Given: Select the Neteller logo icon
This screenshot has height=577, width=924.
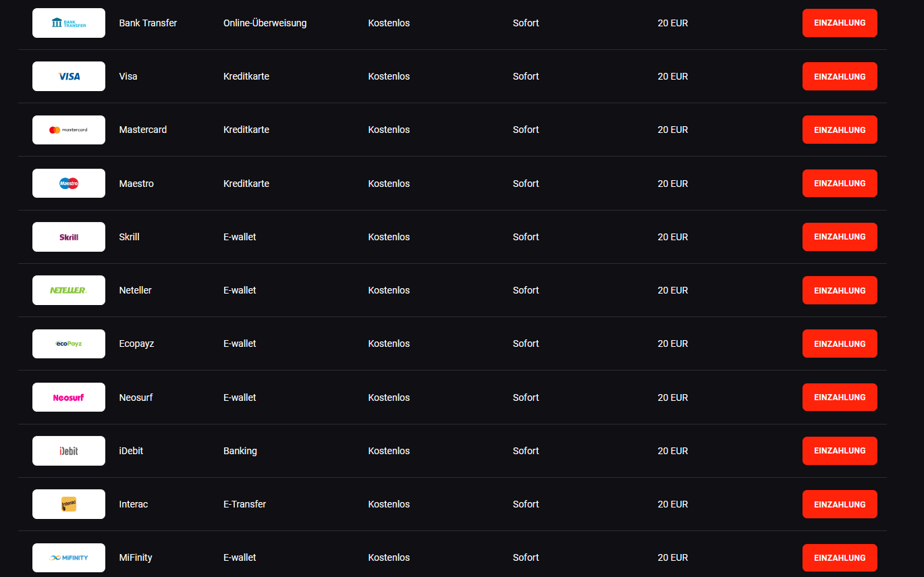Looking at the screenshot, I should 69,290.
